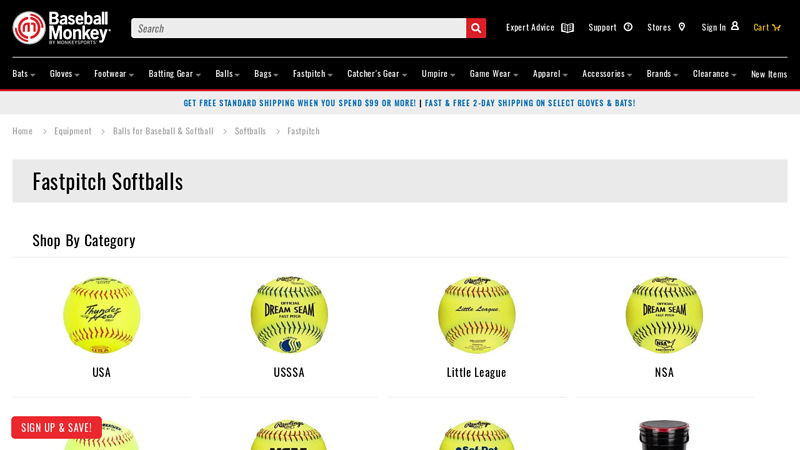Select the Little League softball image
800x450 pixels.
tap(477, 315)
